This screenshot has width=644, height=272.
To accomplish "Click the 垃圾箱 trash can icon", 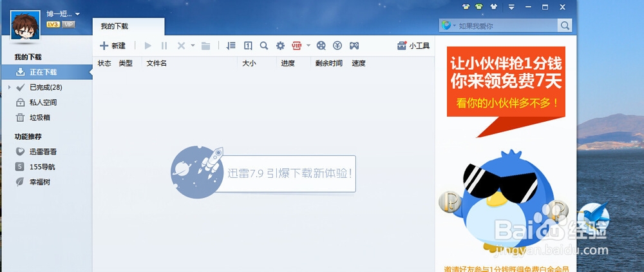I will point(20,117).
